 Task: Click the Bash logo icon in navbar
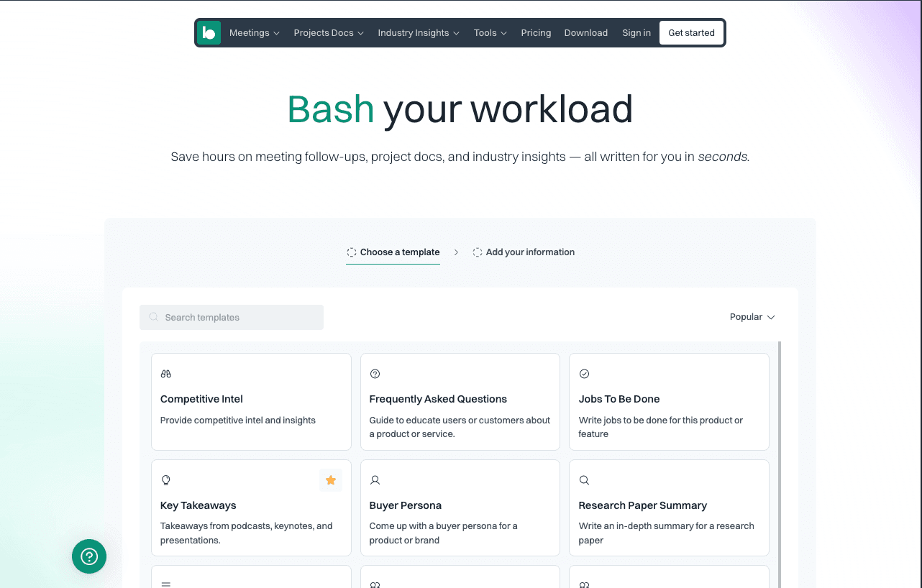209,33
